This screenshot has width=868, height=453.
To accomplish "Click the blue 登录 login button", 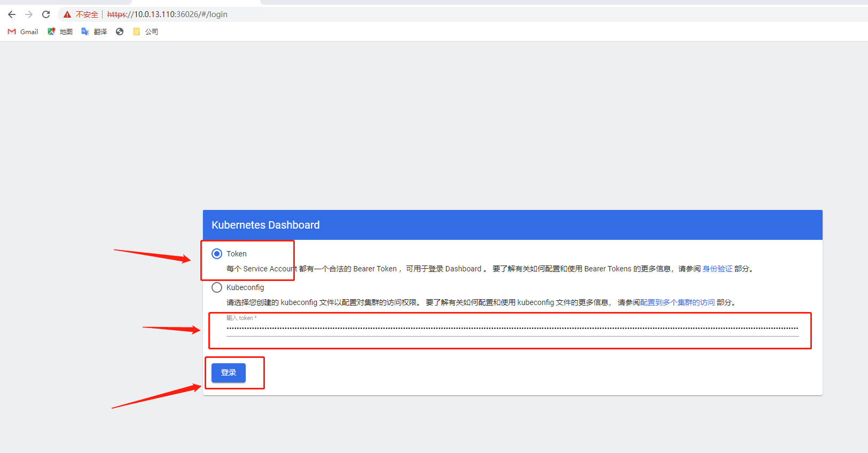I will click(x=229, y=373).
